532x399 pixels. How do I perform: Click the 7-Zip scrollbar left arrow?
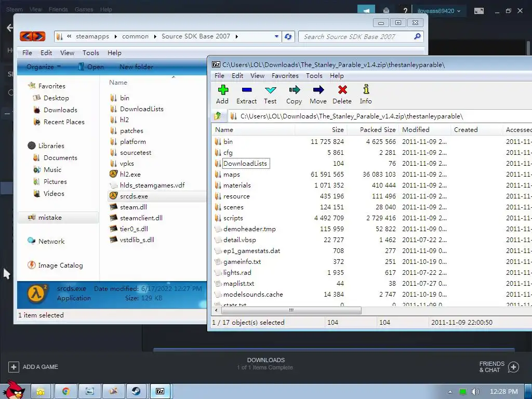(x=216, y=310)
